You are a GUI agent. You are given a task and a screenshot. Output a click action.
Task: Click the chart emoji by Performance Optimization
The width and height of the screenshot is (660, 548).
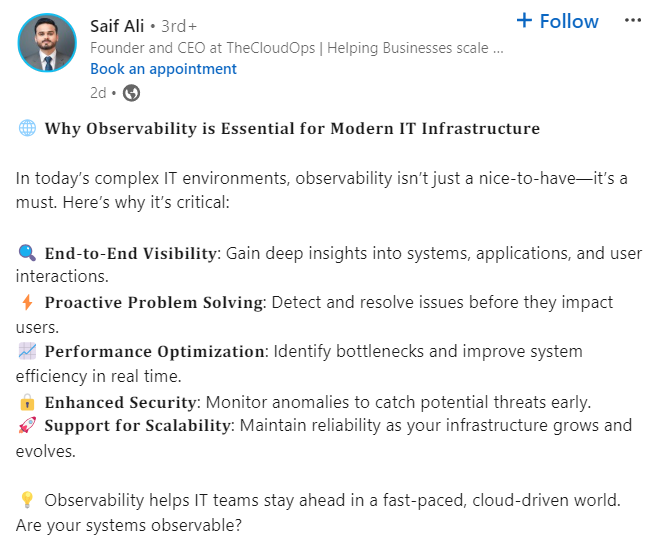click(27, 352)
